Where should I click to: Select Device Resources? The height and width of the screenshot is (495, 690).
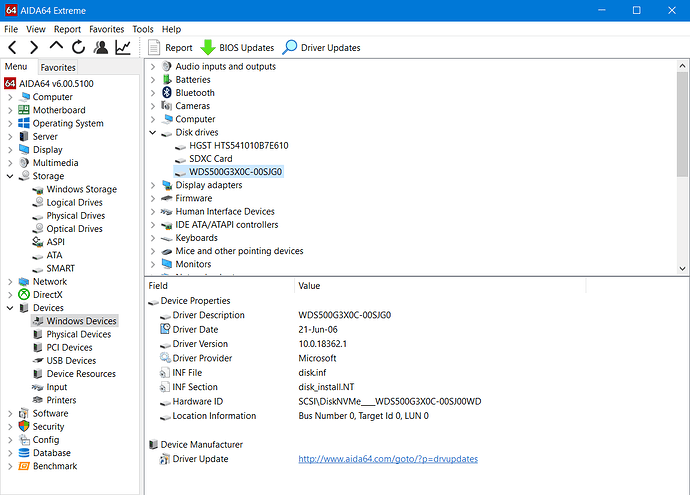pos(81,374)
